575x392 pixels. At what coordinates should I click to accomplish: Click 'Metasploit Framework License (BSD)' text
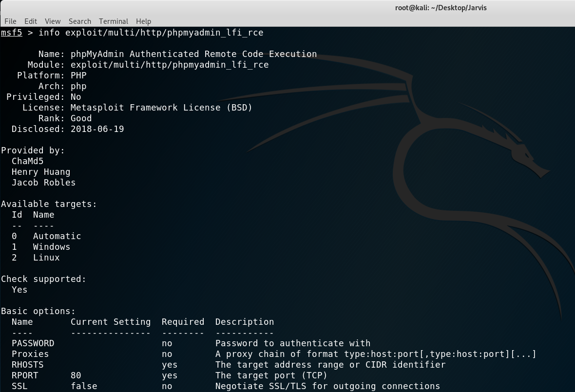161,108
